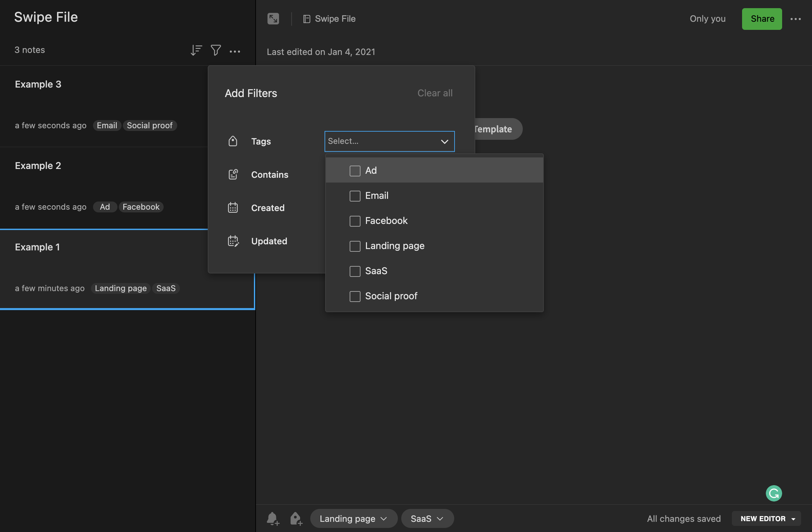Click Last edited on Jan 4, 2021
This screenshot has width=812, height=532.
(x=321, y=52)
